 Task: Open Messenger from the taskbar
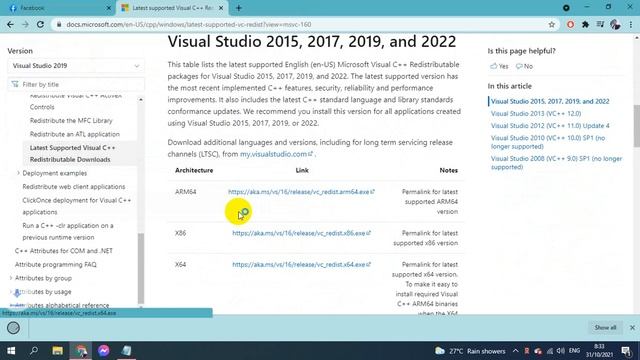pos(104,351)
